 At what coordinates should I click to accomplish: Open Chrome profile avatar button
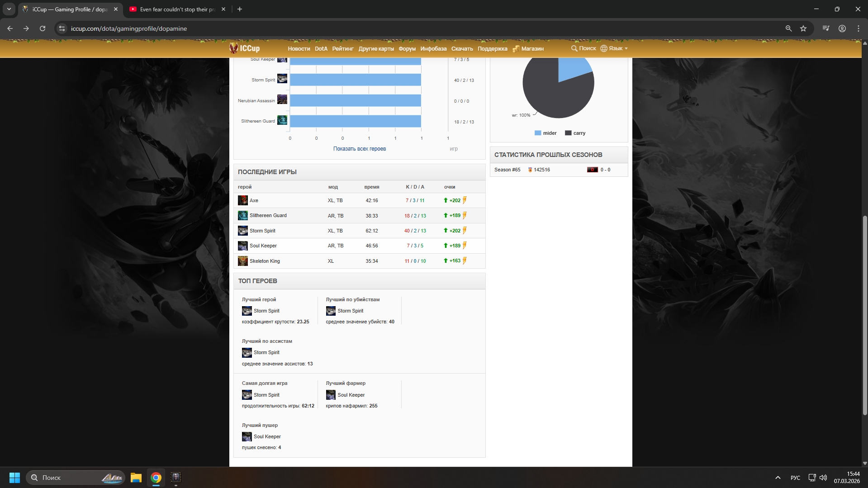point(842,28)
